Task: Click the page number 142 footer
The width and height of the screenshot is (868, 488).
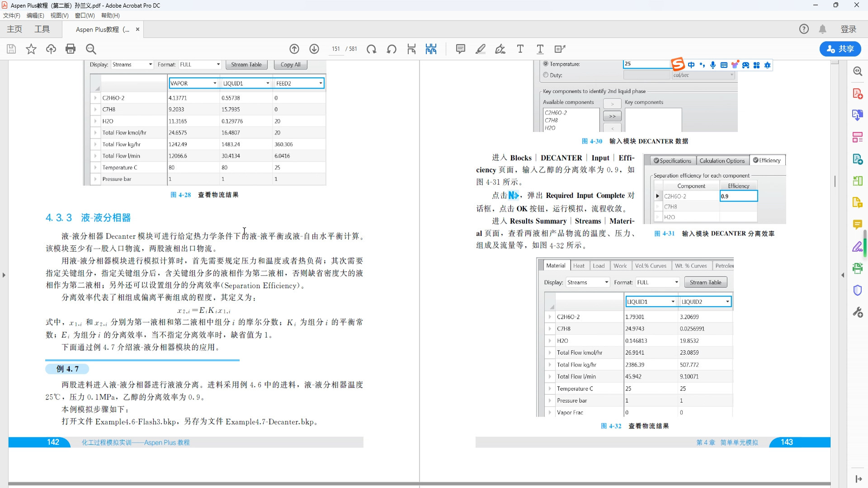Action: click(53, 442)
